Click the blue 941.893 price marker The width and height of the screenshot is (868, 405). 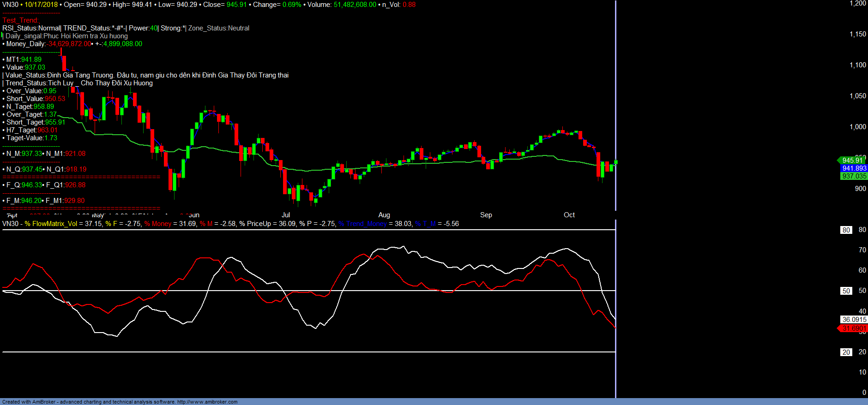(x=854, y=168)
